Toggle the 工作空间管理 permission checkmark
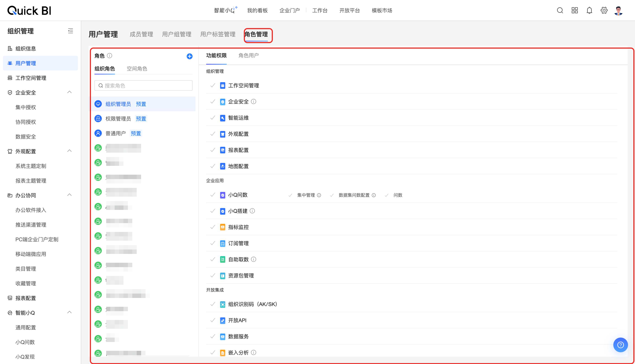The image size is (635, 364). pos(213,85)
